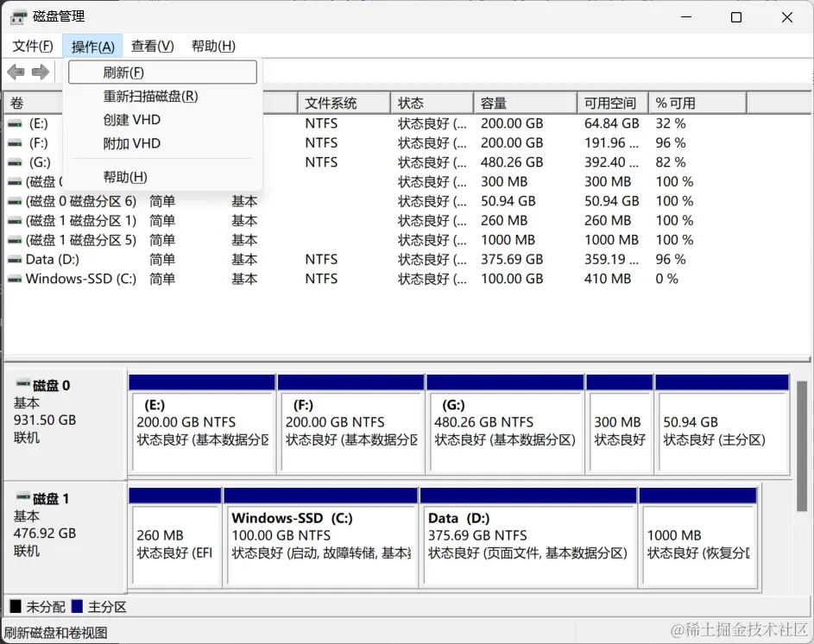Click the vertical scrollbar of the disk pane
The image size is (814, 644).
coord(802,445)
